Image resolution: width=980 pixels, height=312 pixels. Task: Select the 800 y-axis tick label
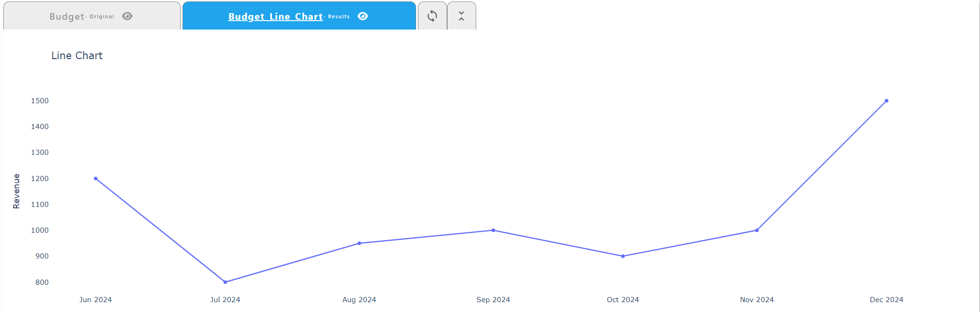42,282
